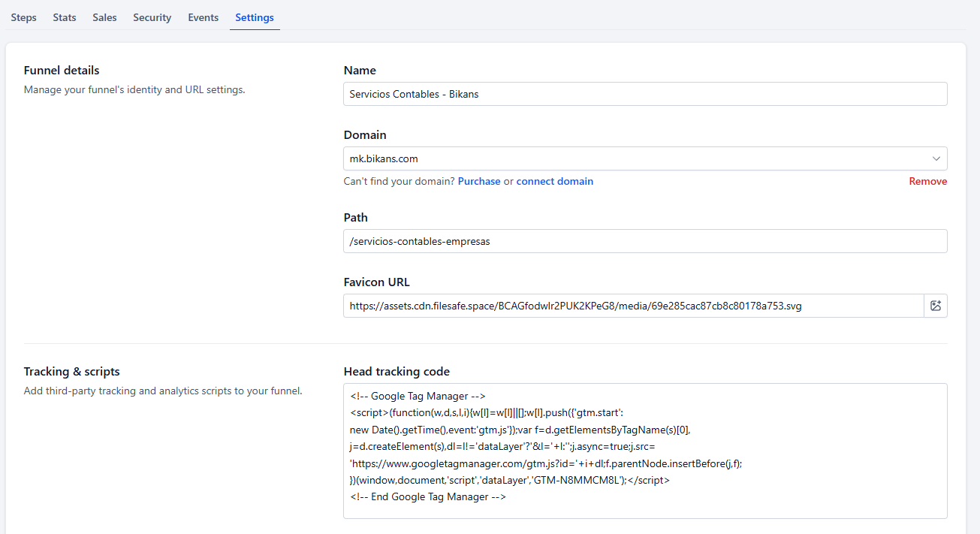Click "Manage your funnel's identity" description text
Viewport: 980px width, 534px height.
[x=134, y=89]
